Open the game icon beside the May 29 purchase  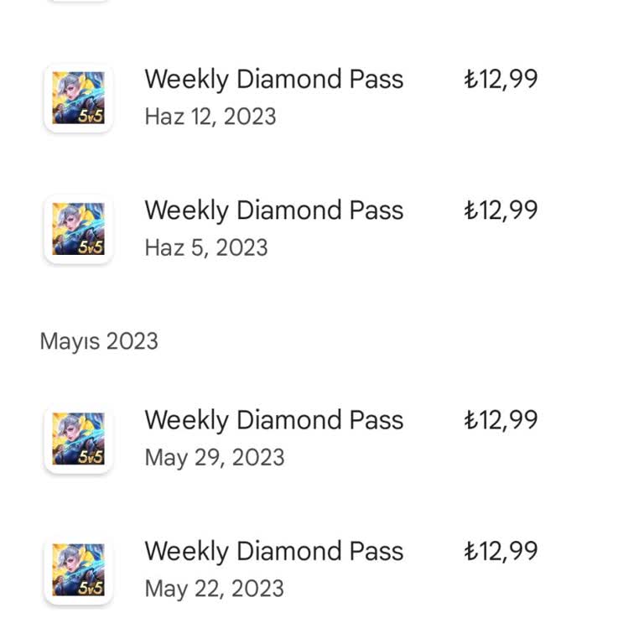click(x=78, y=439)
